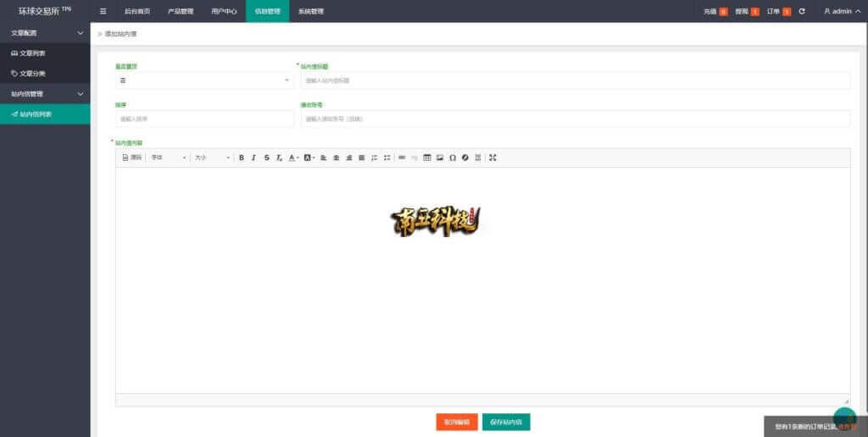Insert special character with the omega icon

coord(453,158)
